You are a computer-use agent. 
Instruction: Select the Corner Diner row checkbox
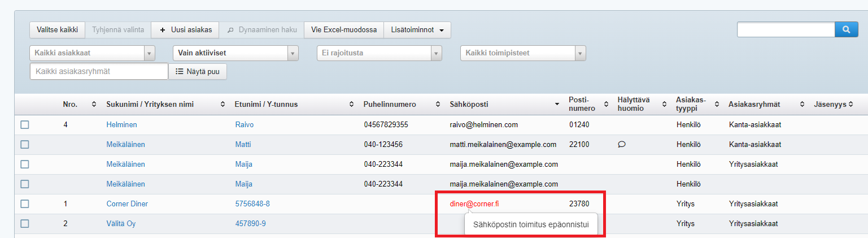(25, 204)
